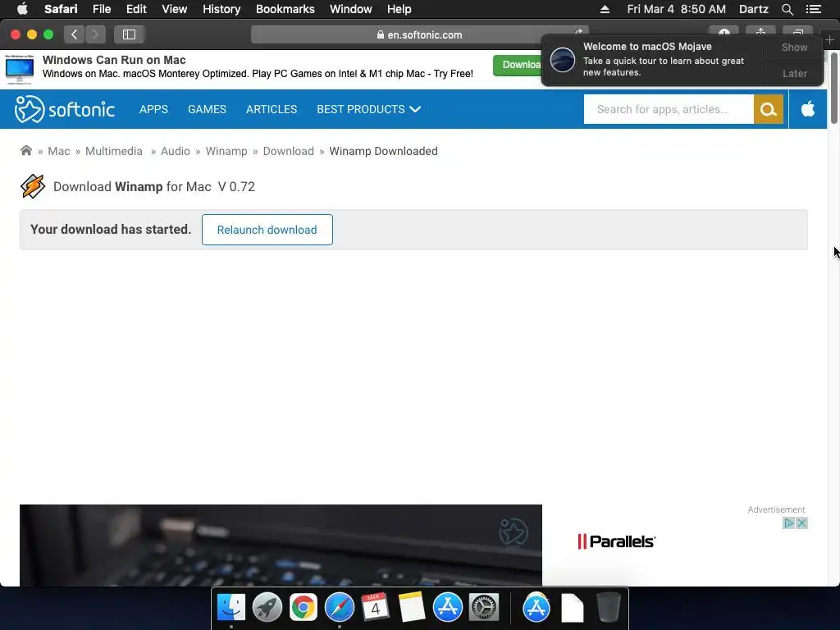Click the Mojave notification icon

[563, 59]
